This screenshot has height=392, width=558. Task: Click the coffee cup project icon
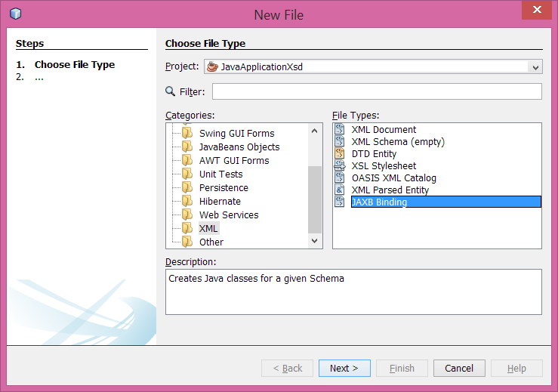(x=212, y=66)
